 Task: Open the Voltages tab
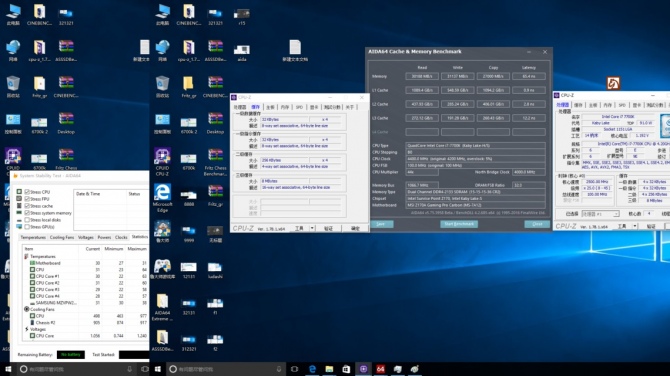coord(85,237)
